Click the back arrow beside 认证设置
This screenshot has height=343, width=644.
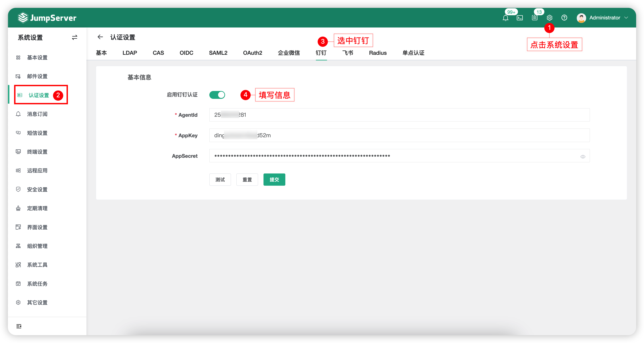[100, 37]
